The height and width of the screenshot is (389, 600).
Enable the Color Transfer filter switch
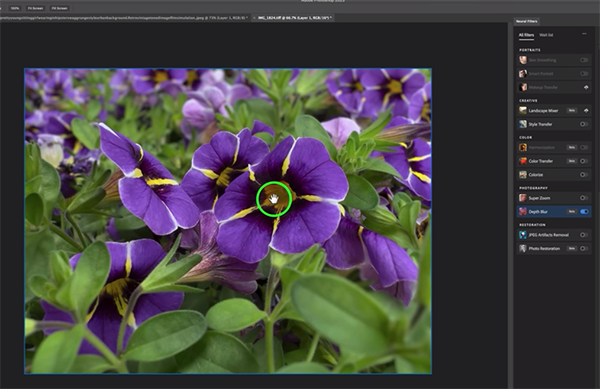tap(584, 161)
